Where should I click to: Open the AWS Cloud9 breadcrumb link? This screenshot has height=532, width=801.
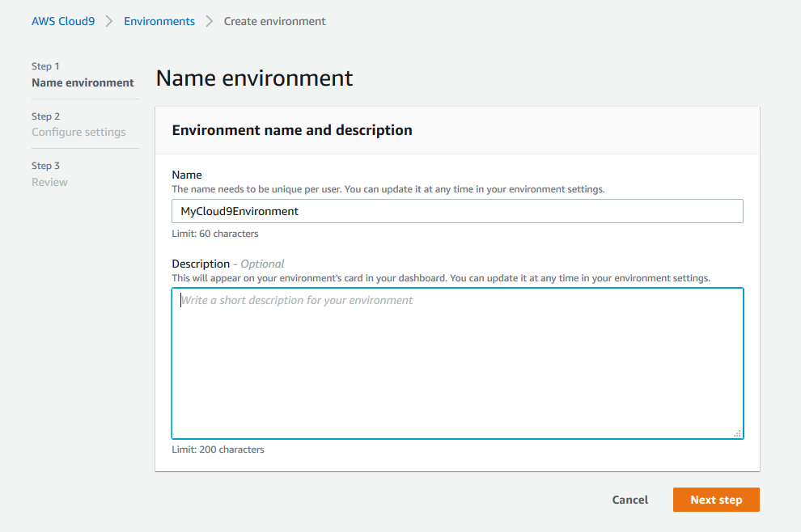coord(63,22)
